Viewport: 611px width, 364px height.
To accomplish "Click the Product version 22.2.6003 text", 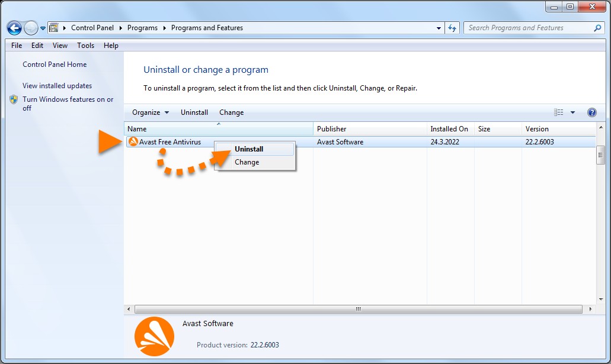I will point(238,344).
